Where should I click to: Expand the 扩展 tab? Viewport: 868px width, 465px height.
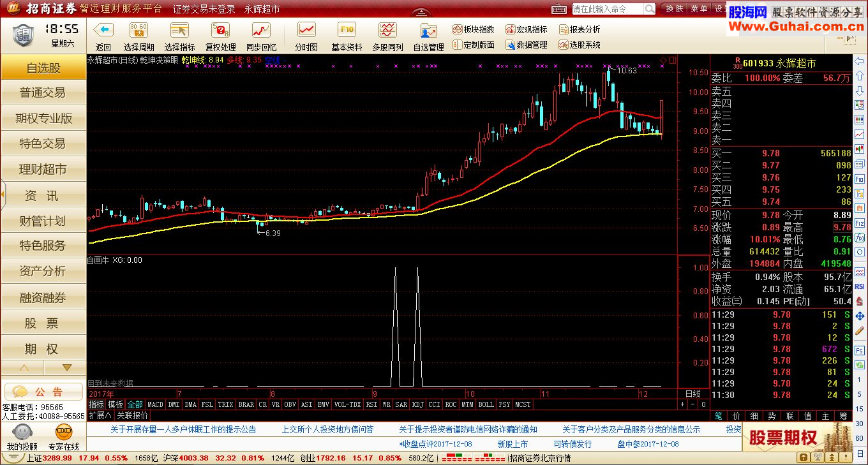pyautogui.click(x=100, y=415)
